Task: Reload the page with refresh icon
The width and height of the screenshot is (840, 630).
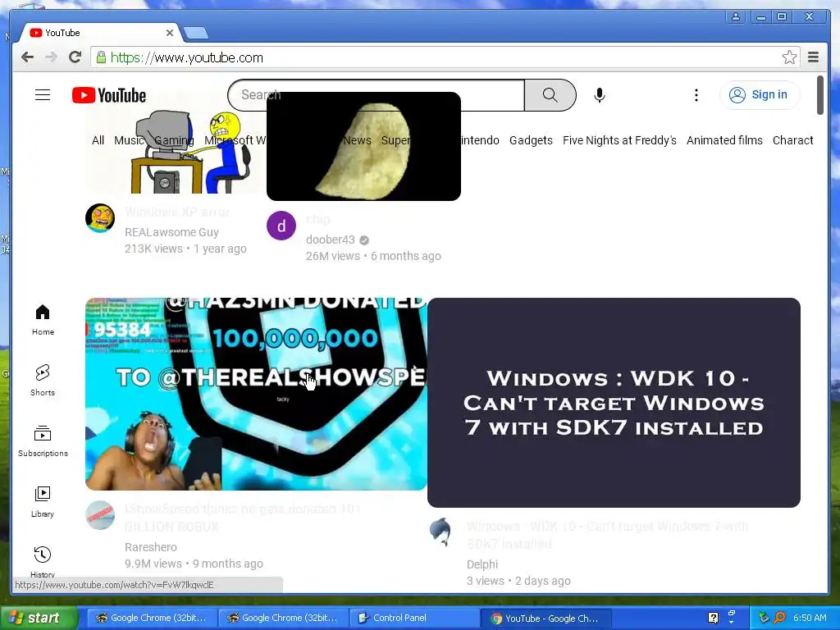Action: tap(75, 57)
